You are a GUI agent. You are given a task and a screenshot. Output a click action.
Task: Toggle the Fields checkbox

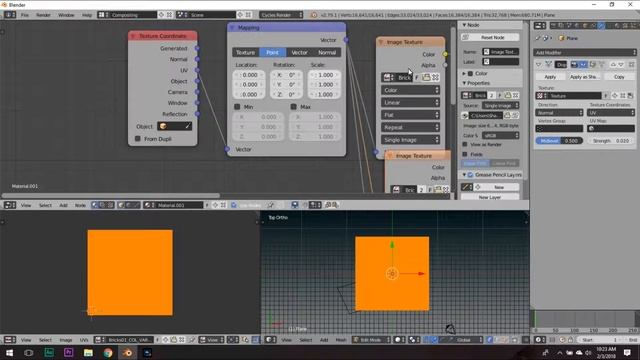click(465, 154)
